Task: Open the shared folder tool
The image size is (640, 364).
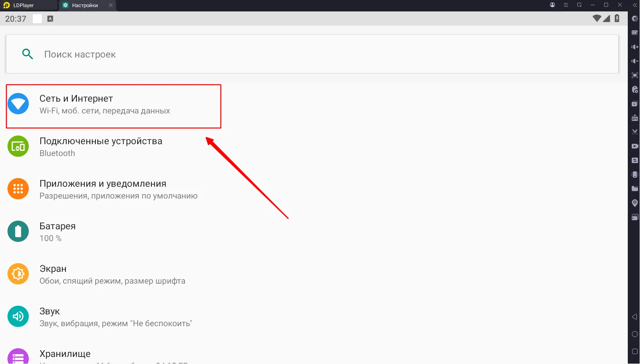Action: click(634, 188)
